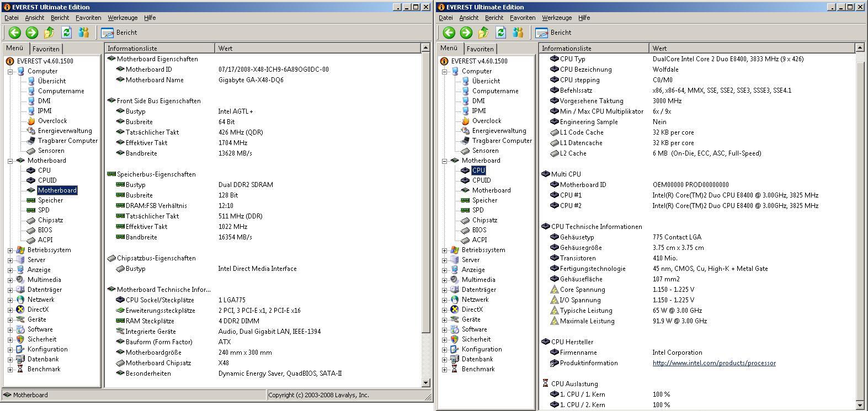Select Chipsatz in the right window tree

click(484, 220)
